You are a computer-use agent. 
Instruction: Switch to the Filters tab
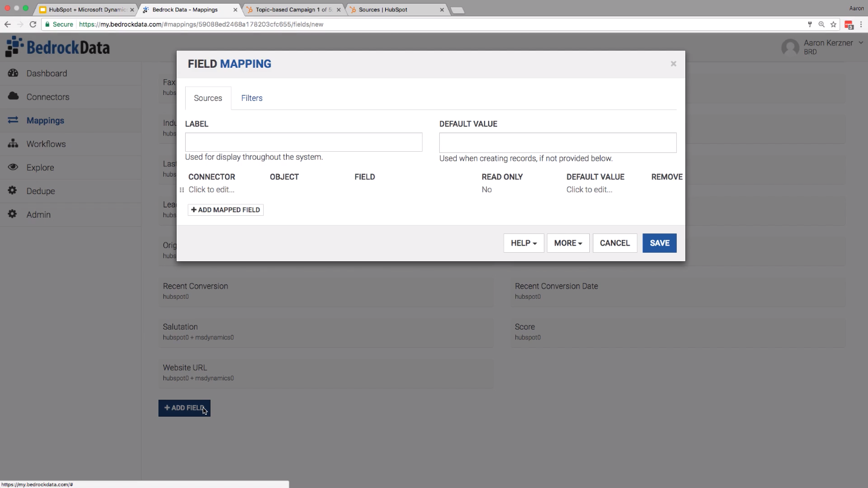point(252,98)
